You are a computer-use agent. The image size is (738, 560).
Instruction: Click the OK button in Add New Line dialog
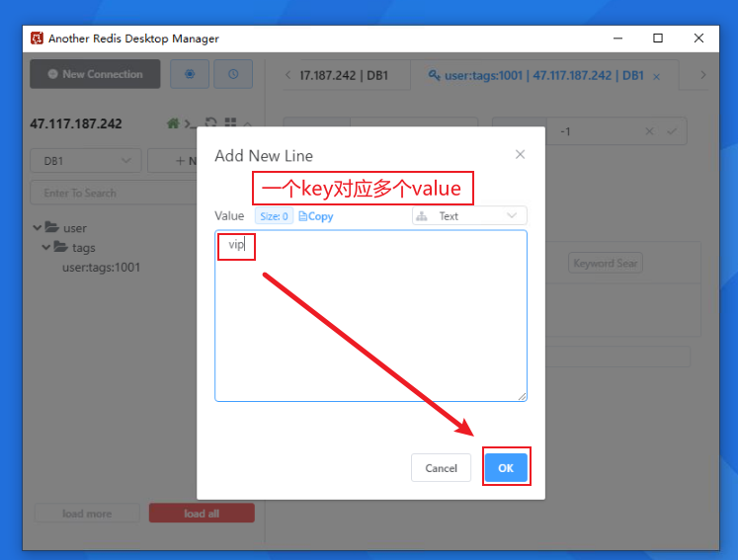click(x=506, y=468)
